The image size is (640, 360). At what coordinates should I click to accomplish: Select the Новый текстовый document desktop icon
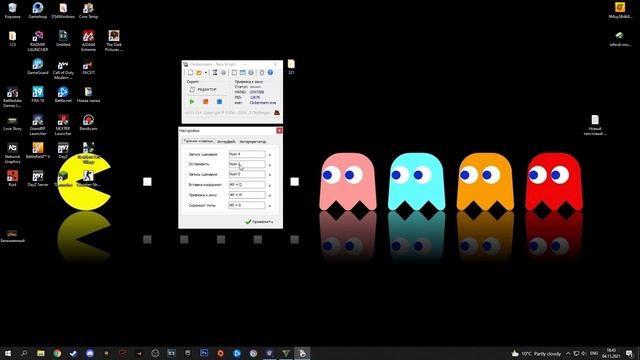[595, 125]
